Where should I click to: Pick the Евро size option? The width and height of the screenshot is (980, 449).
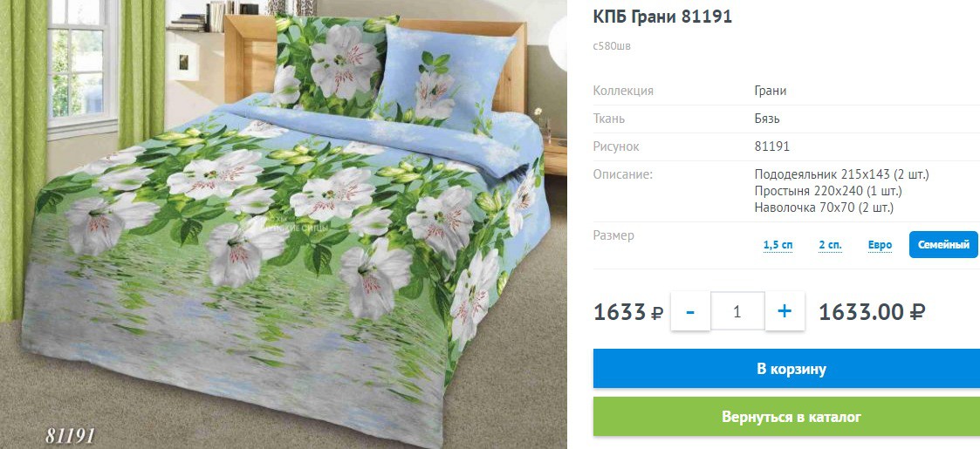pos(880,245)
